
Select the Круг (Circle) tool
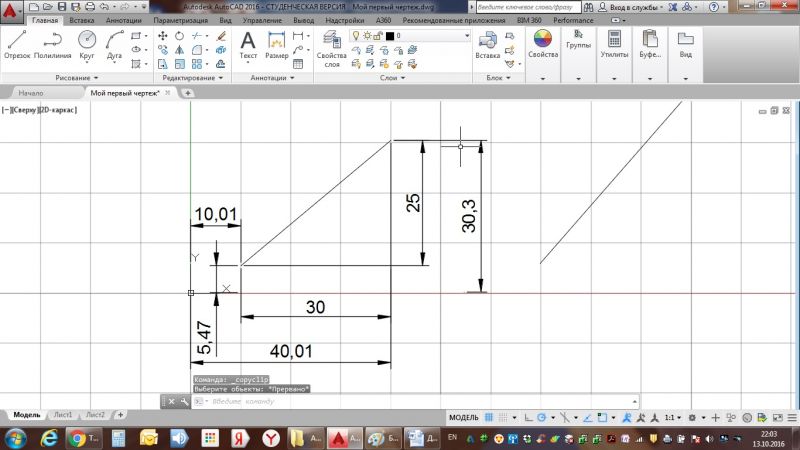point(87,44)
